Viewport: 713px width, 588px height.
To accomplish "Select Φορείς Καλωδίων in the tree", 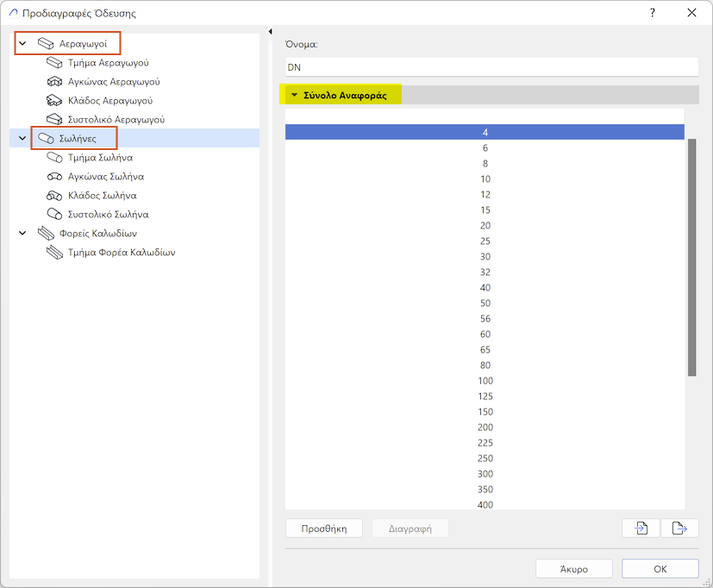I will (97, 234).
